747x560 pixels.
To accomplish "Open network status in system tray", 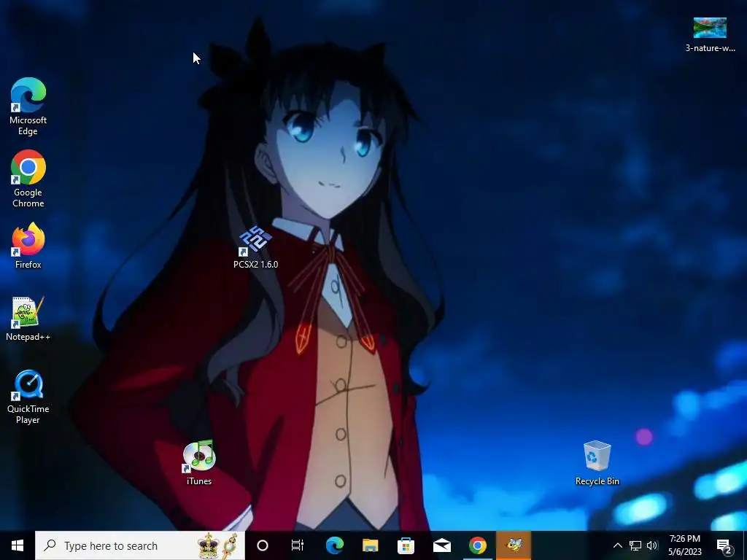I will 635,545.
